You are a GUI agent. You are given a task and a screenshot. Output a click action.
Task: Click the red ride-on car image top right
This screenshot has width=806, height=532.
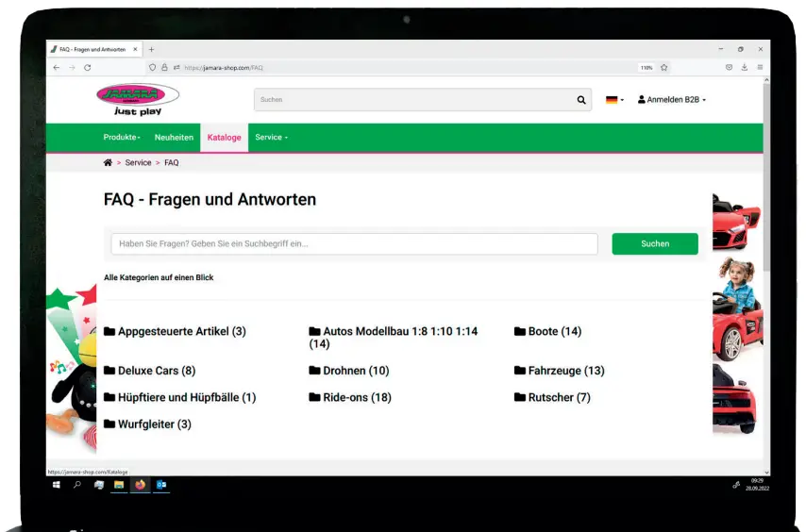pos(736,223)
